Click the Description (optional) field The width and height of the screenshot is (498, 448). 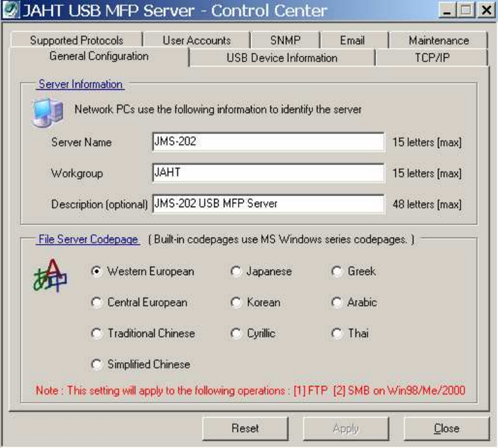[x=268, y=203]
